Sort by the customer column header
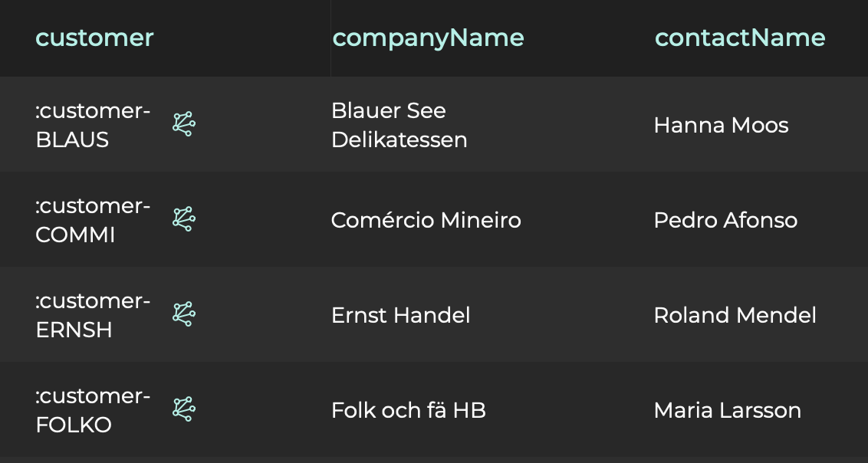 click(x=94, y=38)
